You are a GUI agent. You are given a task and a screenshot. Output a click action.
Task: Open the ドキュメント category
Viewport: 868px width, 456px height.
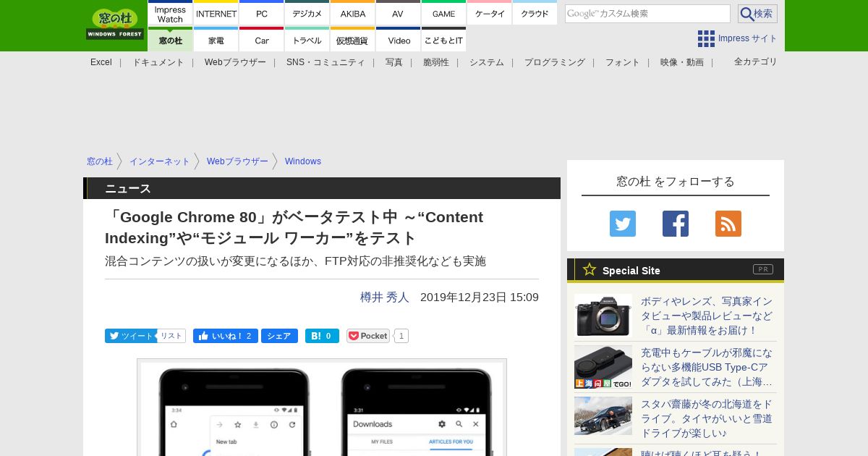(158, 62)
